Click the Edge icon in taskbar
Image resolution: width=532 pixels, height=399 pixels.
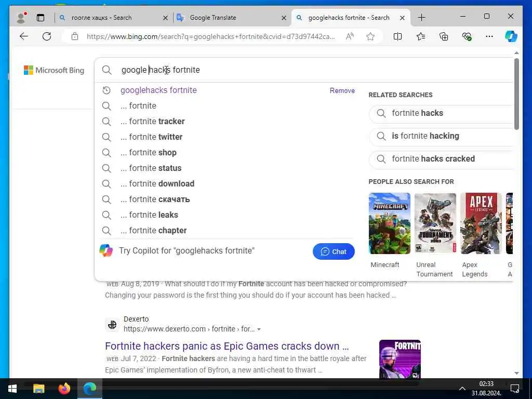pyautogui.click(x=90, y=389)
